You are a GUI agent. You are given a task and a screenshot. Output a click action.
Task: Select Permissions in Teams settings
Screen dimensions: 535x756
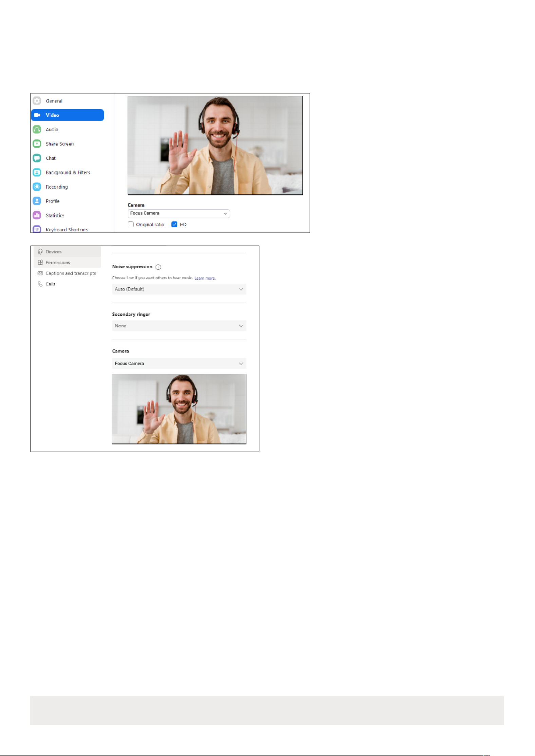67,262
